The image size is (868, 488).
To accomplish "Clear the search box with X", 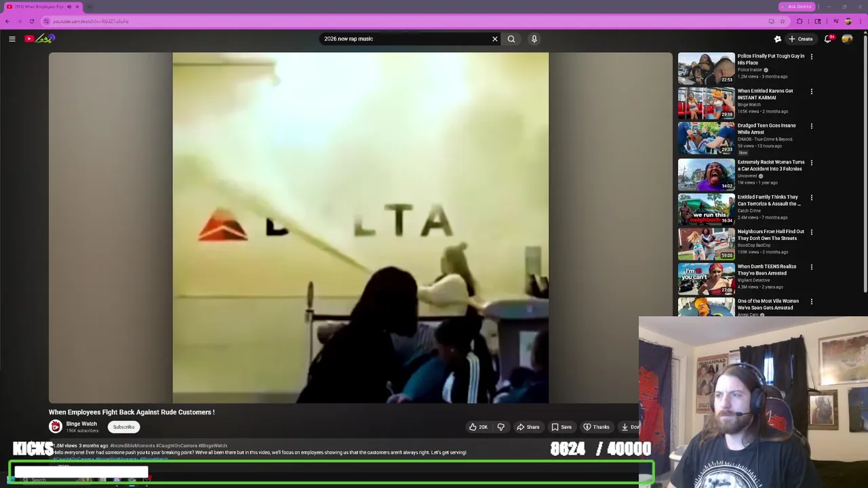I will pyautogui.click(x=495, y=39).
